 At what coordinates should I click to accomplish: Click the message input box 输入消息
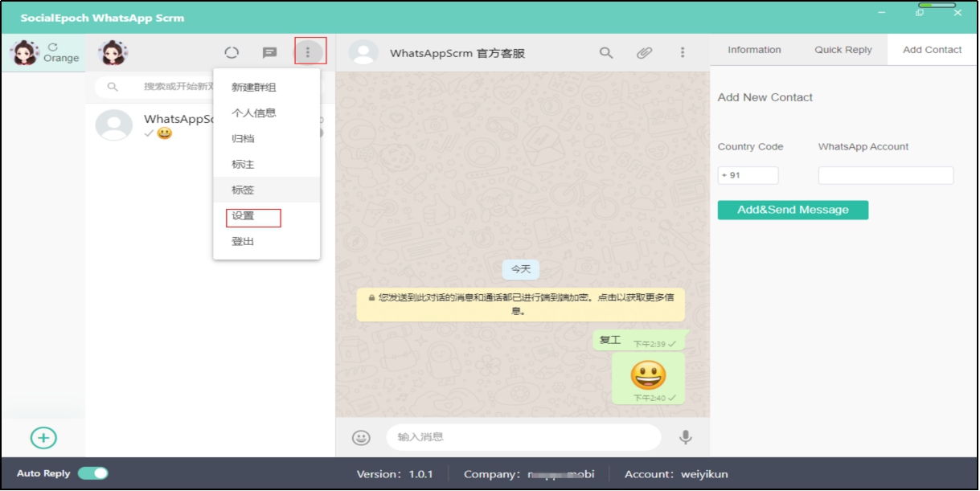pos(523,437)
